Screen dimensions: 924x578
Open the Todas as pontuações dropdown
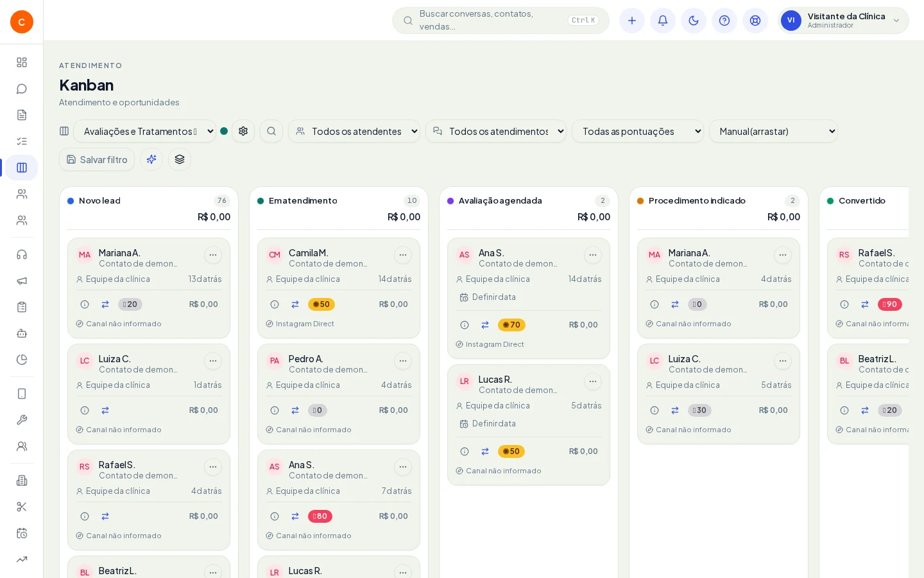point(638,131)
